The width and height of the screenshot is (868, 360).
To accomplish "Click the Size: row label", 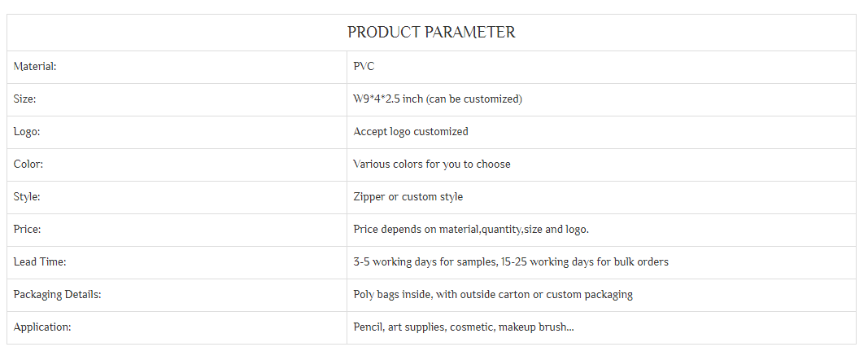I will coord(25,99).
